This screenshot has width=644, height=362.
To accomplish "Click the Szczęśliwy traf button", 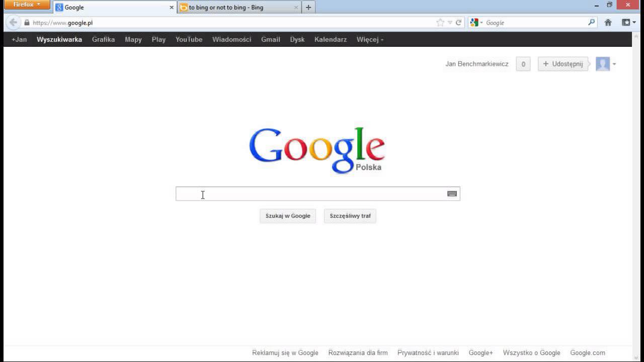I will coord(350,216).
